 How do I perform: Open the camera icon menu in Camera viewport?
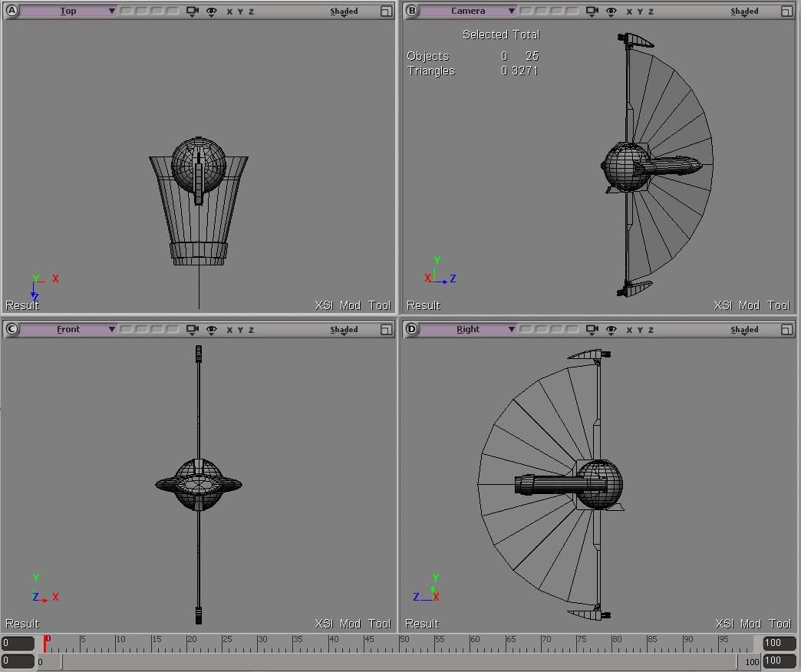(x=592, y=12)
